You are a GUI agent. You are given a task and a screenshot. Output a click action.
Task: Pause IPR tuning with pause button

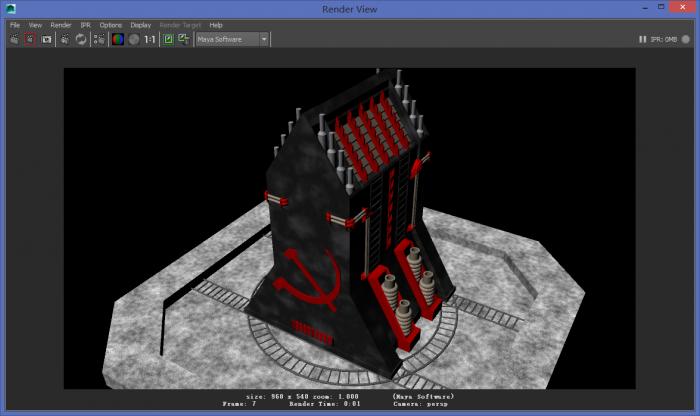642,39
